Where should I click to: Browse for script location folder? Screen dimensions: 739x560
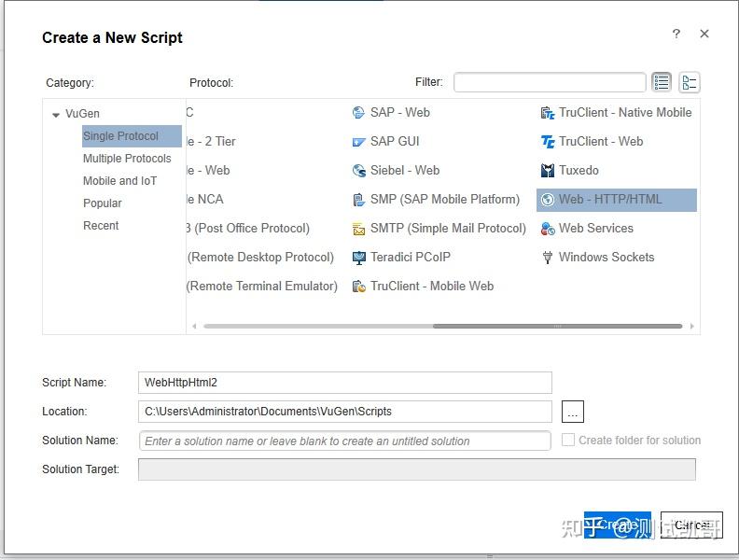pyautogui.click(x=573, y=412)
